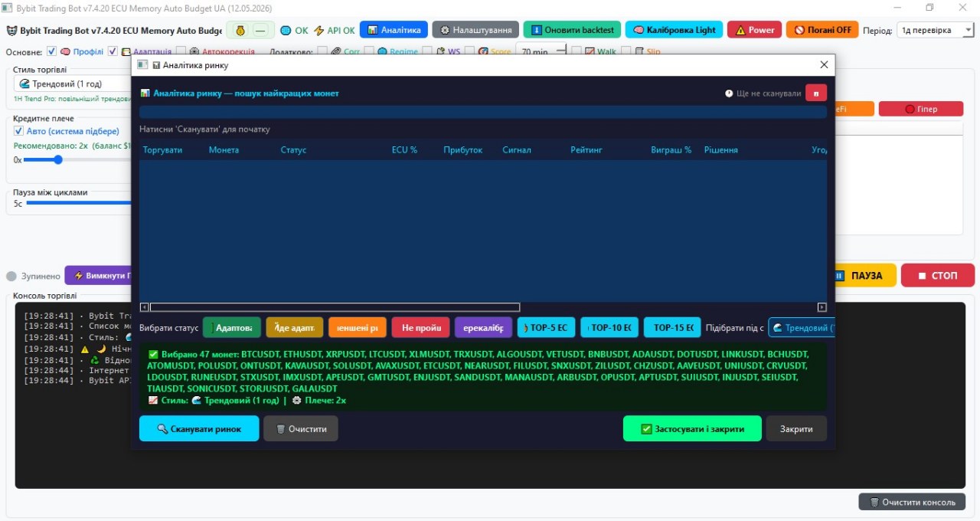The image size is (980, 521).
Task: Open the Стиль торгівлі dropdown
Action: [x=73, y=84]
